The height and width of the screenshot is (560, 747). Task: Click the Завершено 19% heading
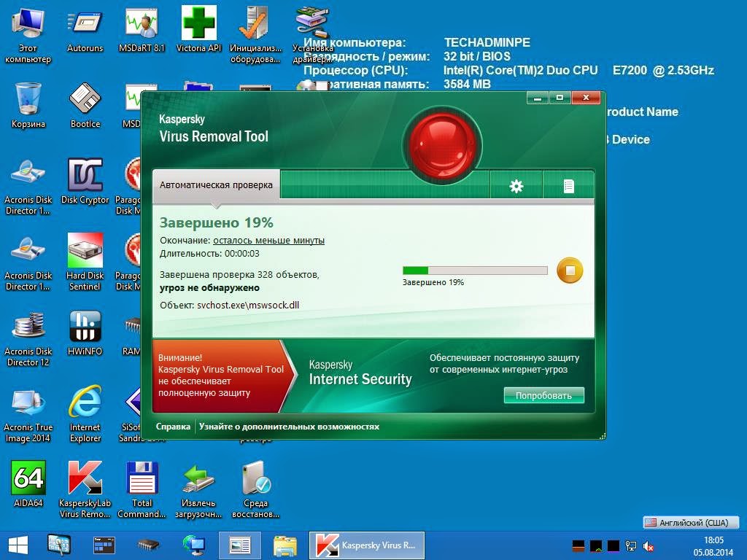click(216, 222)
